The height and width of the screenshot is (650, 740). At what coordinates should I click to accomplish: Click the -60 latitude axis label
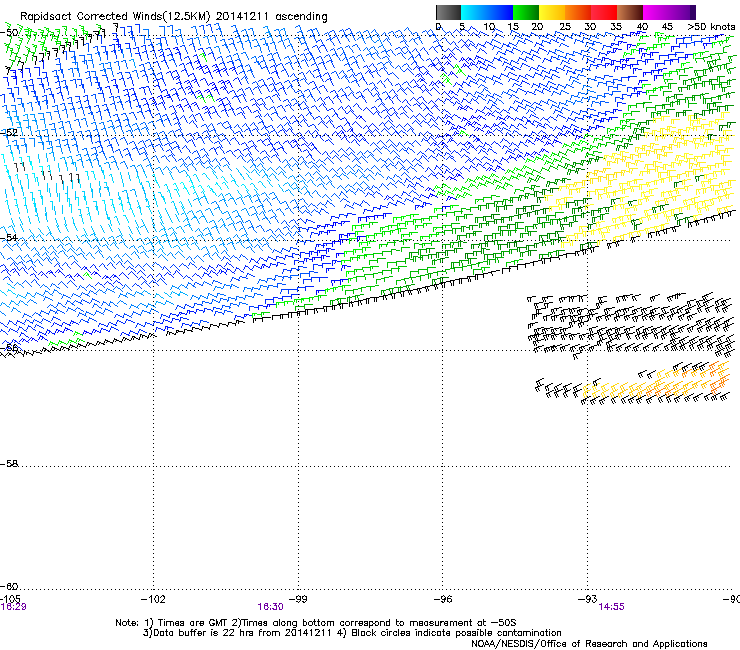coord(9,586)
